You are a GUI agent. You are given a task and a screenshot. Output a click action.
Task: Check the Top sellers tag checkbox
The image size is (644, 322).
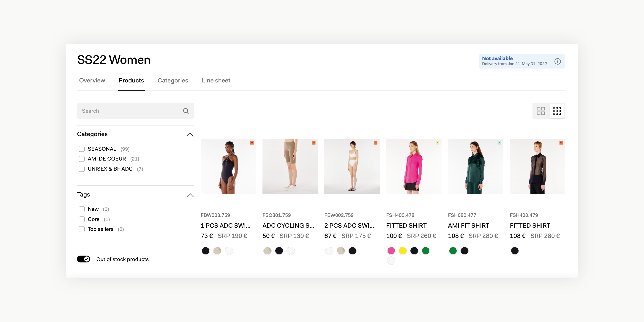click(x=82, y=229)
